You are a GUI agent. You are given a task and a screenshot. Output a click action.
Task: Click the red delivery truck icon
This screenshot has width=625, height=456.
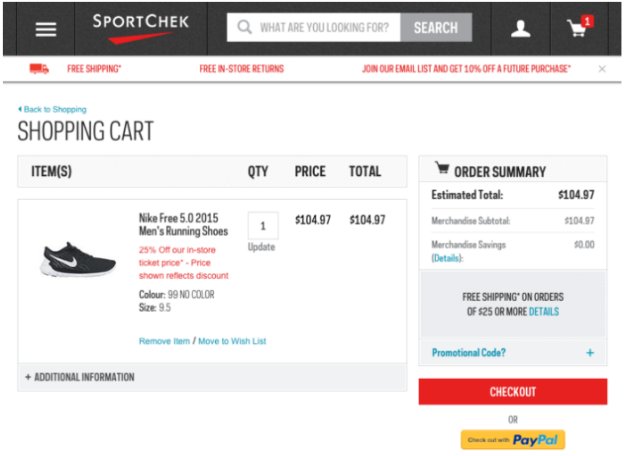coord(39,69)
